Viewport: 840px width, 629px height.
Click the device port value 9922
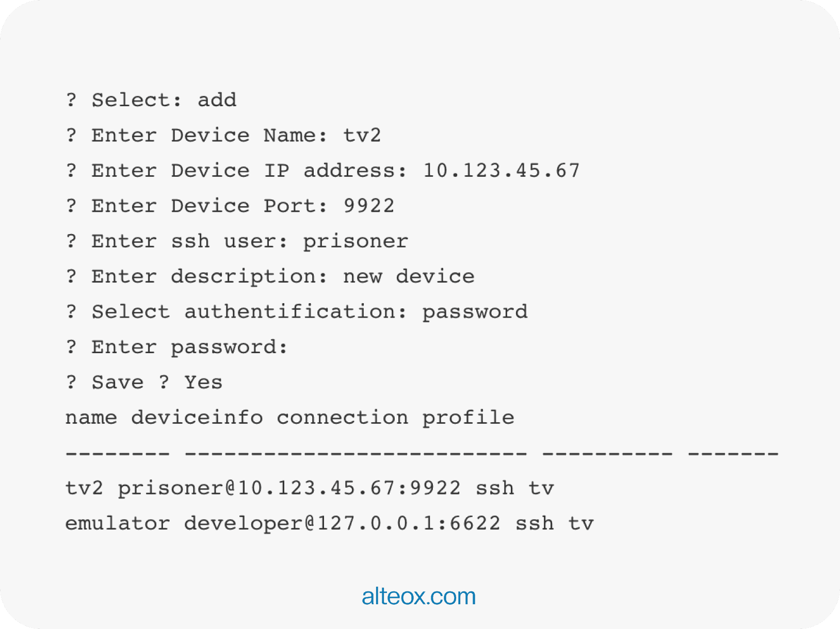coord(369,206)
